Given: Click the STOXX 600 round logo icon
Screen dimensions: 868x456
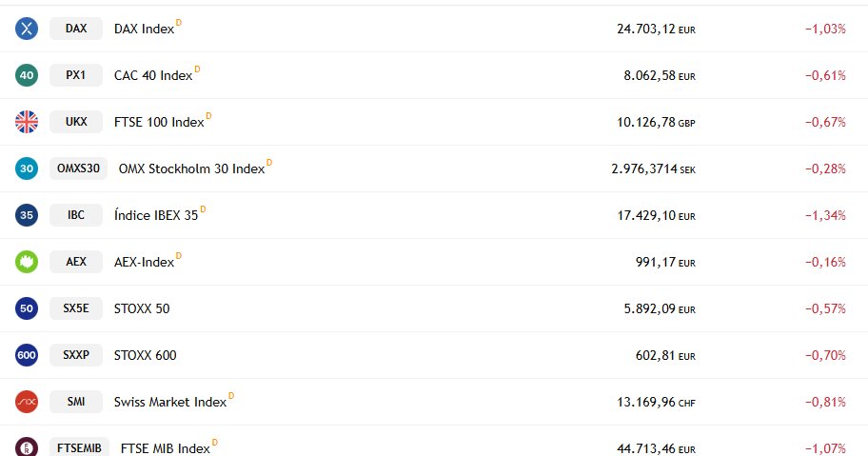Looking at the screenshot, I should coord(27,355).
